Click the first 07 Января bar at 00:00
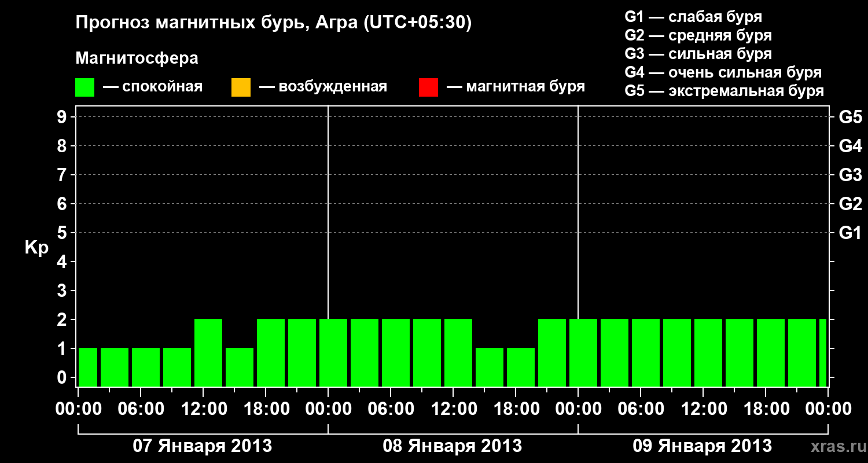Image resolution: width=868 pixels, height=463 pixels. (x=88, y=367)
